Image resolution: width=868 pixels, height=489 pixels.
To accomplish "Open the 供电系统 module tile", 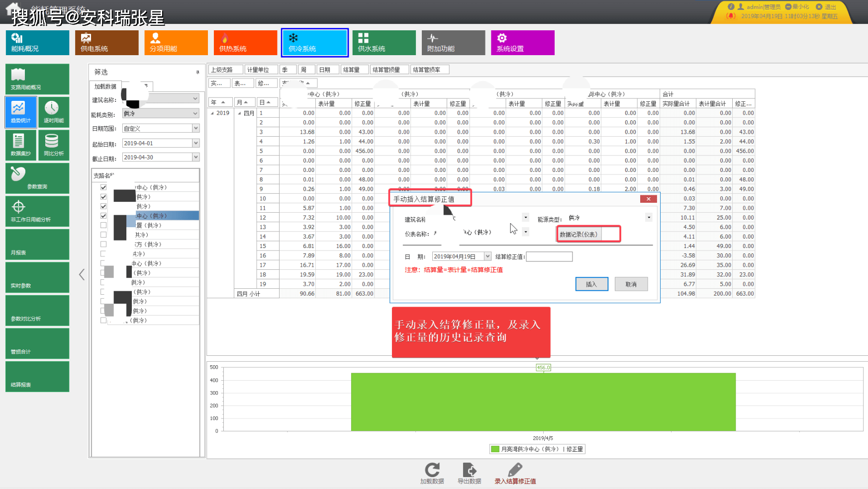I will [x=107, y=43].
